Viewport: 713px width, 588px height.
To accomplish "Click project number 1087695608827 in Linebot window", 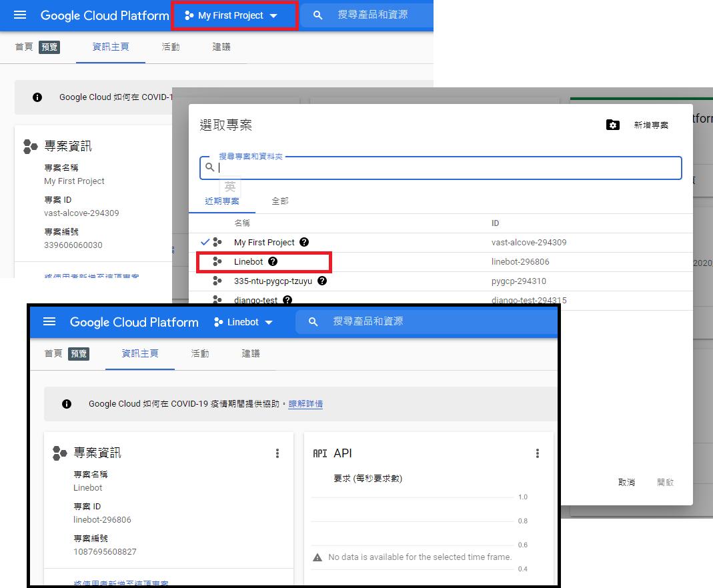I will (105, 551).
